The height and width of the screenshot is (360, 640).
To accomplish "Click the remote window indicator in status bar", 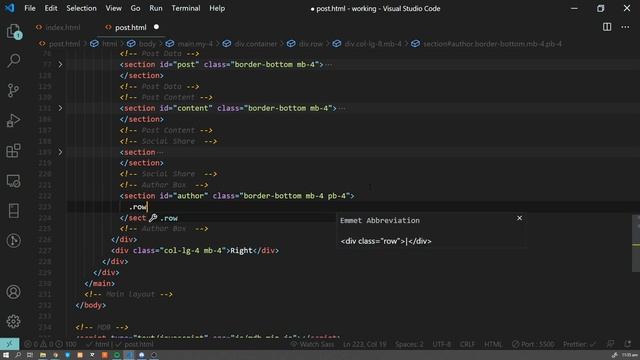I will tap(9, 344).
